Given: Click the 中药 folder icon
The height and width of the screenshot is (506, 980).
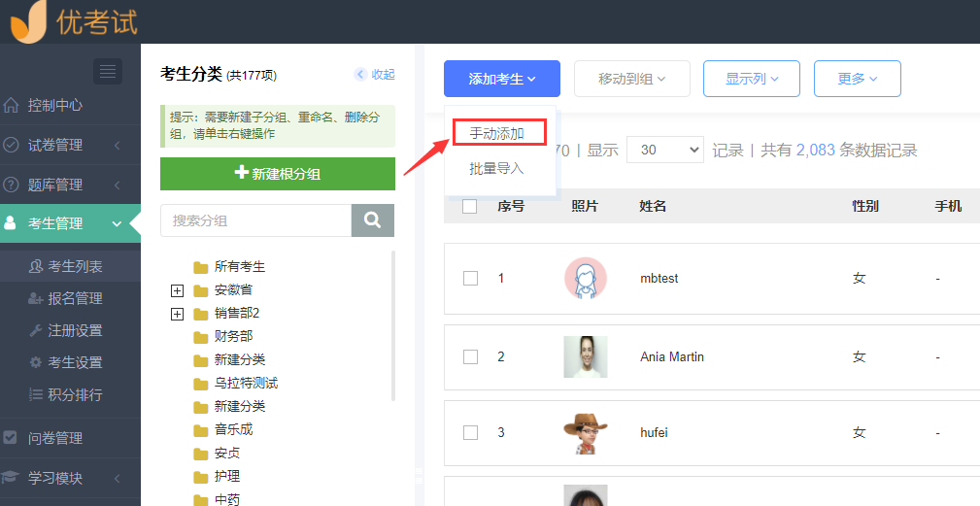Looking at the screenshot, I should pos(201,500).
